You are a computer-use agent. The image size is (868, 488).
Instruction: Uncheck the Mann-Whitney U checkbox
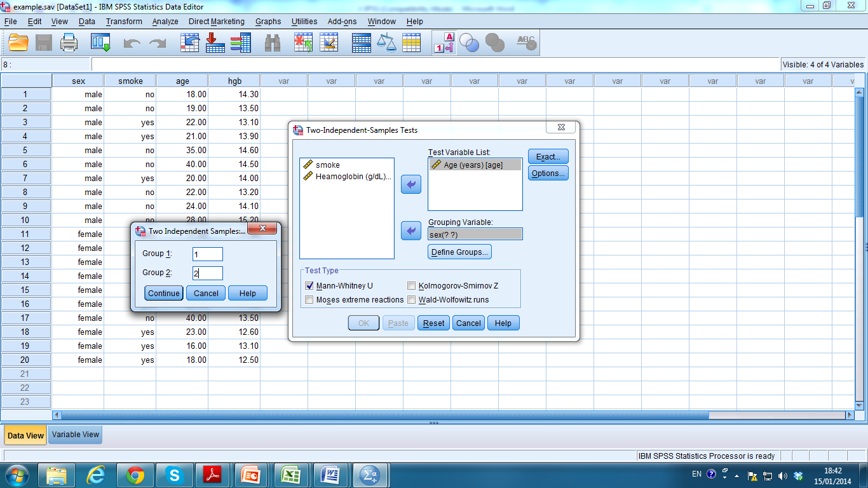[x=309, y=286]
